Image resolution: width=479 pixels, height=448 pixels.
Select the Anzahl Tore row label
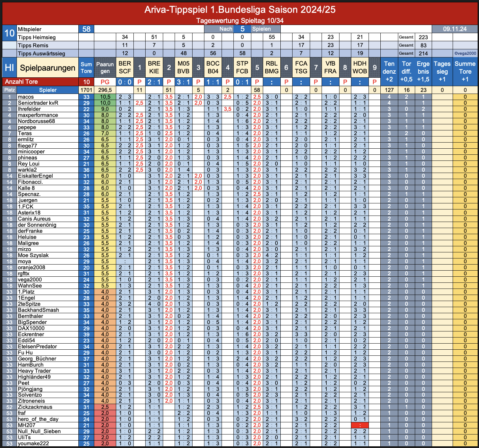[x=41, y=82]
